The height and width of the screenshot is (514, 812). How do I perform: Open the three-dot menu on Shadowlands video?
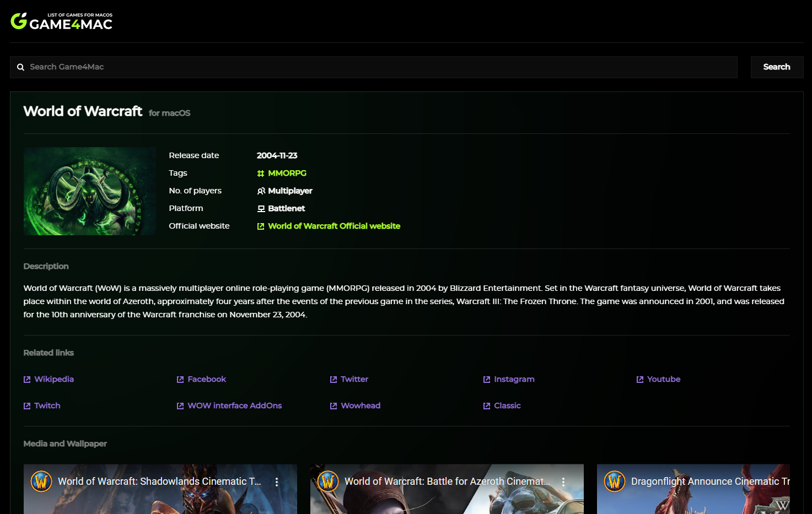coord(277,481)
